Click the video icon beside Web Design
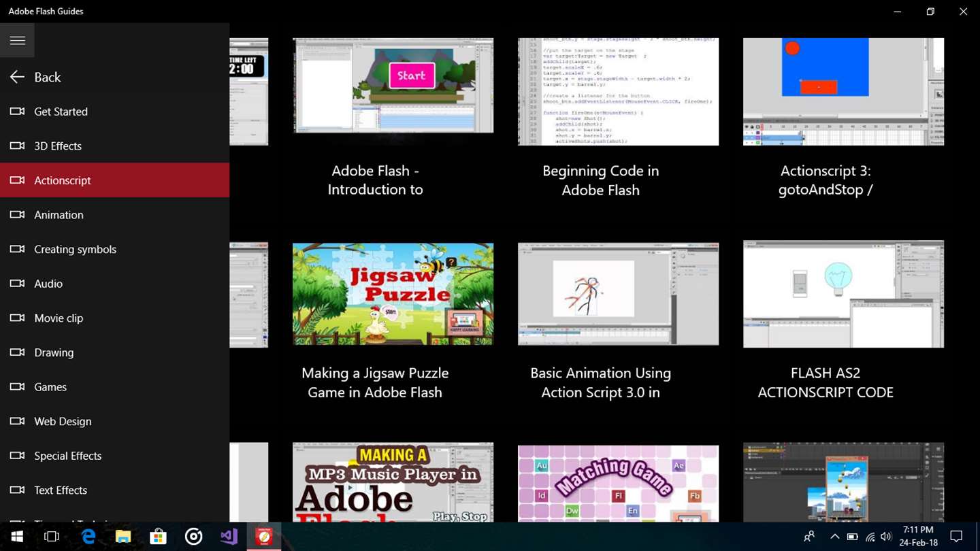 coord(17,422)
